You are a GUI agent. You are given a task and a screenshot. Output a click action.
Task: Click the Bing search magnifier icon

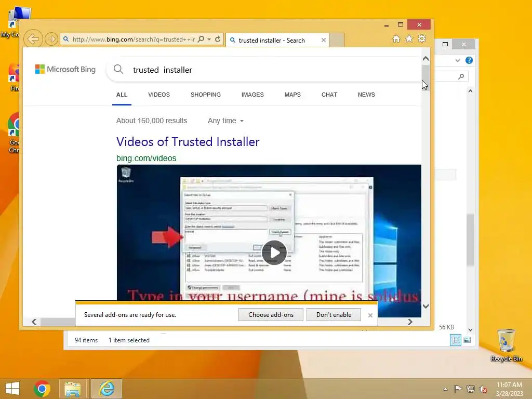point(118,70)
